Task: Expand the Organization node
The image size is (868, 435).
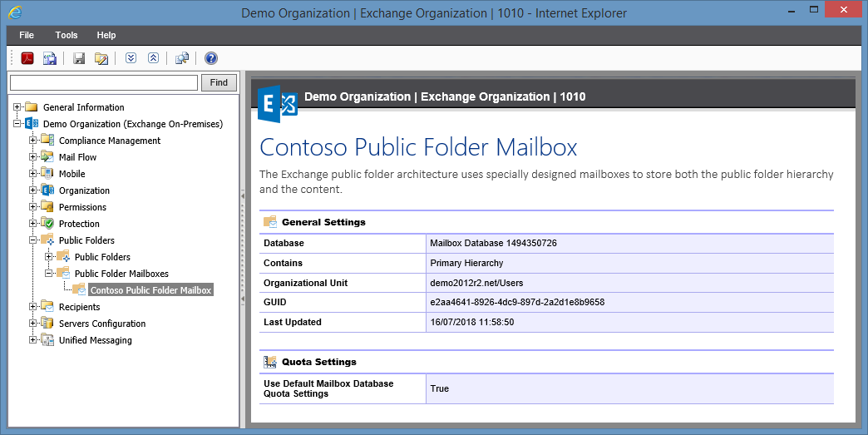Action: click(x=32, y=190)
